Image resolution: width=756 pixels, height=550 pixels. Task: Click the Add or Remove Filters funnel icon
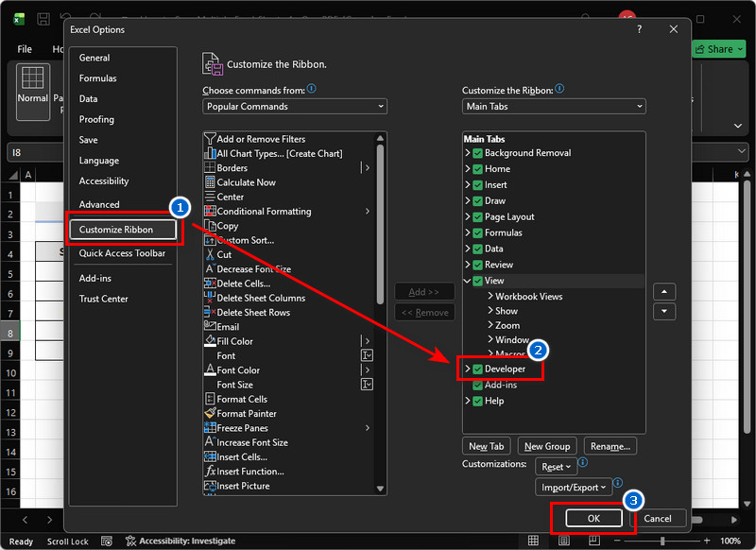coord(210,139)
